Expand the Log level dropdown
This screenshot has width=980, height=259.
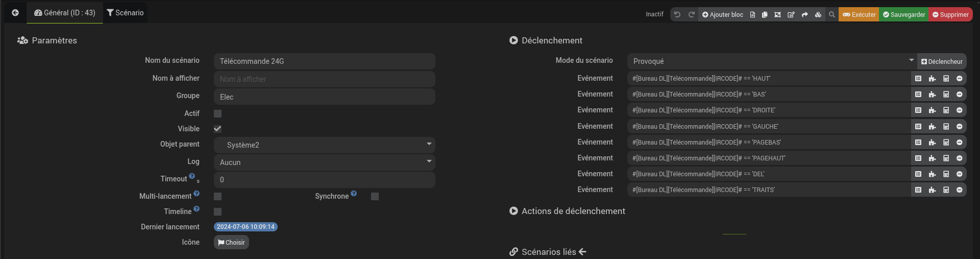coord(325,162)
